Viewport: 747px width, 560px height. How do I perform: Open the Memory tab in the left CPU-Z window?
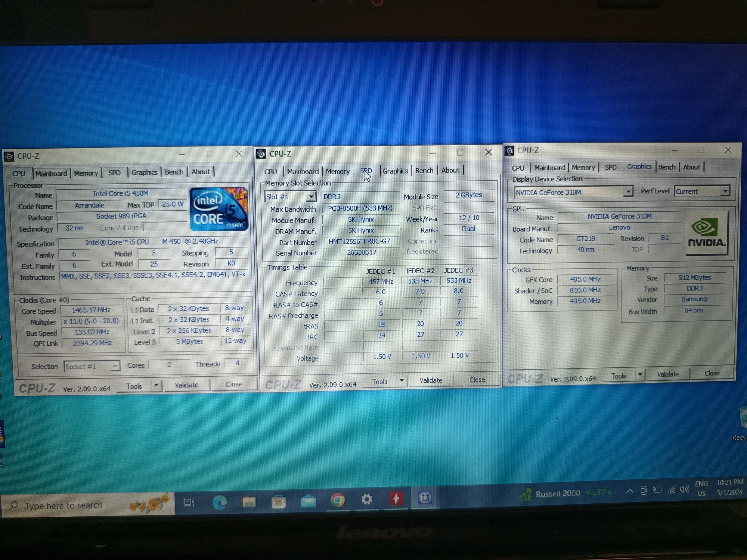coord(86,173)
